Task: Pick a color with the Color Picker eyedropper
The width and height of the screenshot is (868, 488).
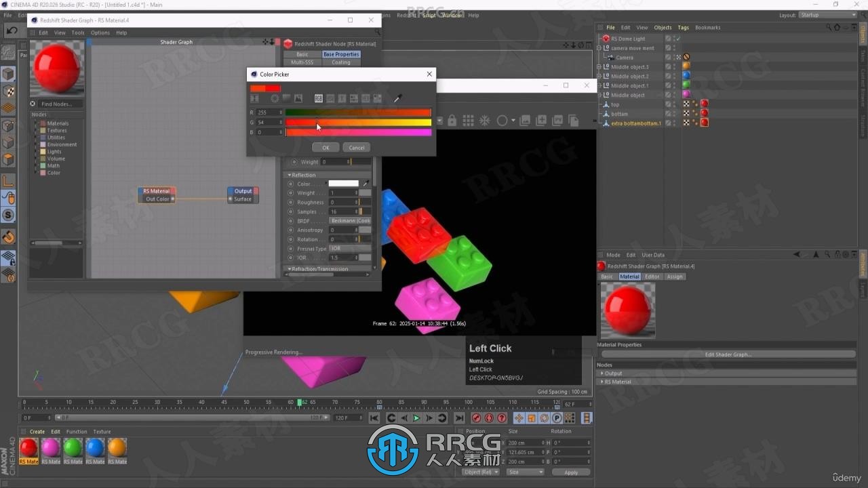Action: click(x=398, y=99)
